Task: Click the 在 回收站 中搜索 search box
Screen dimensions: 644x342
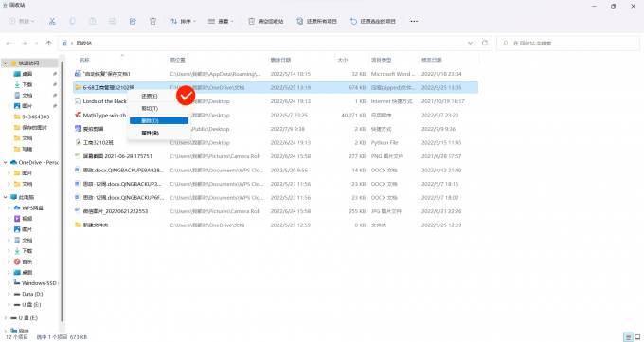Action: [x=568, y=44]
